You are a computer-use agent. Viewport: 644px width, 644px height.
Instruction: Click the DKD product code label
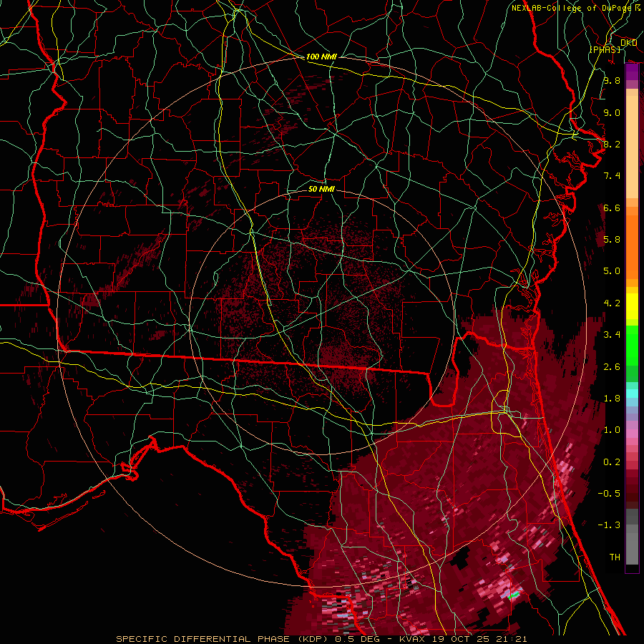pos(628,43)
